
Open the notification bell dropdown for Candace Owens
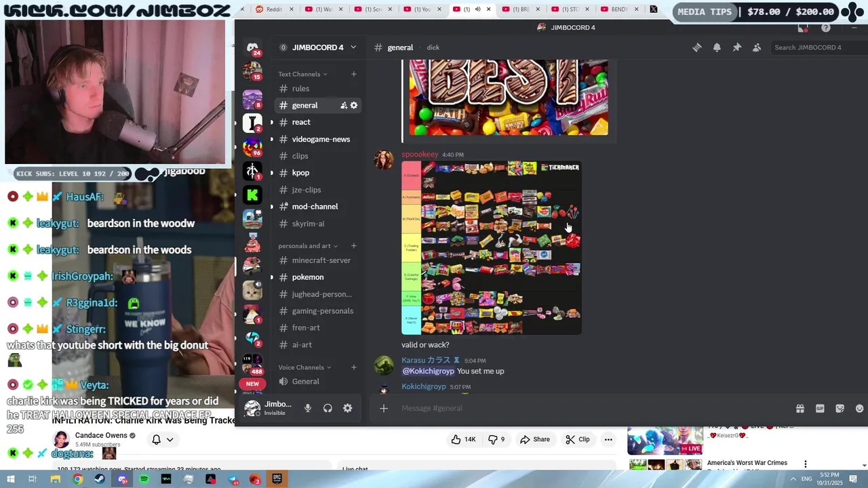pyautogui.click(x=163, y=439)
